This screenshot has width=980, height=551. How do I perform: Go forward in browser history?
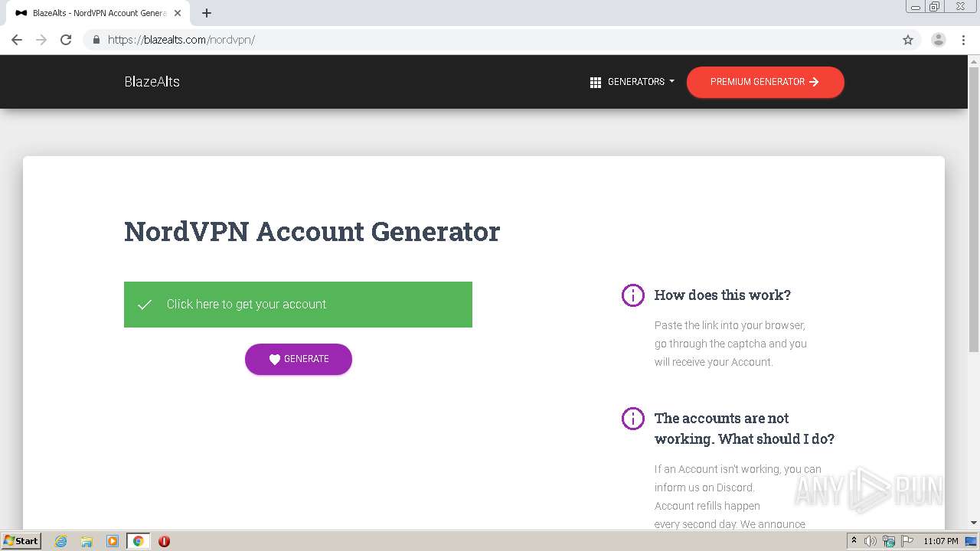41,40
